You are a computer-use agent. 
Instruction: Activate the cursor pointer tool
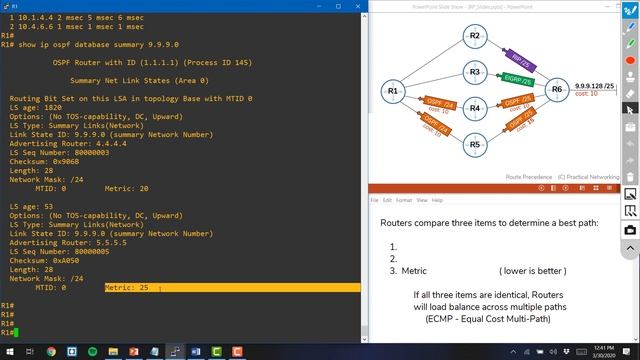[x=630, y=109]
